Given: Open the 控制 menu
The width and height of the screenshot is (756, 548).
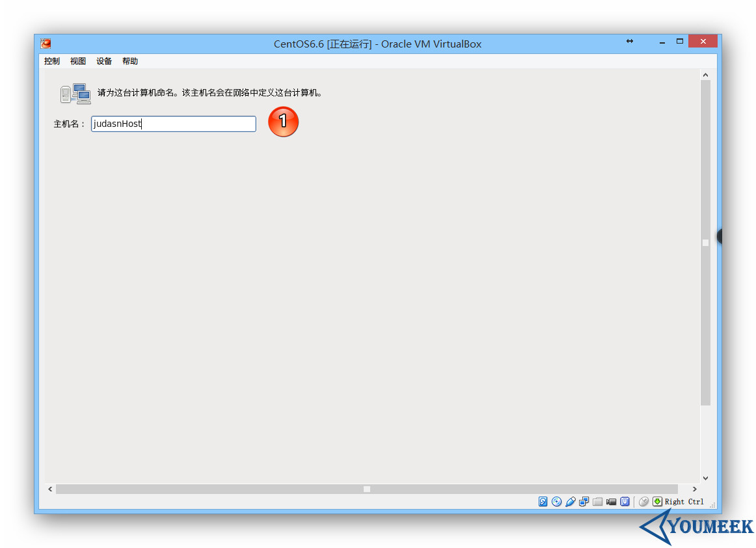Looking at the screenshot, I should (x=51, y=61).
